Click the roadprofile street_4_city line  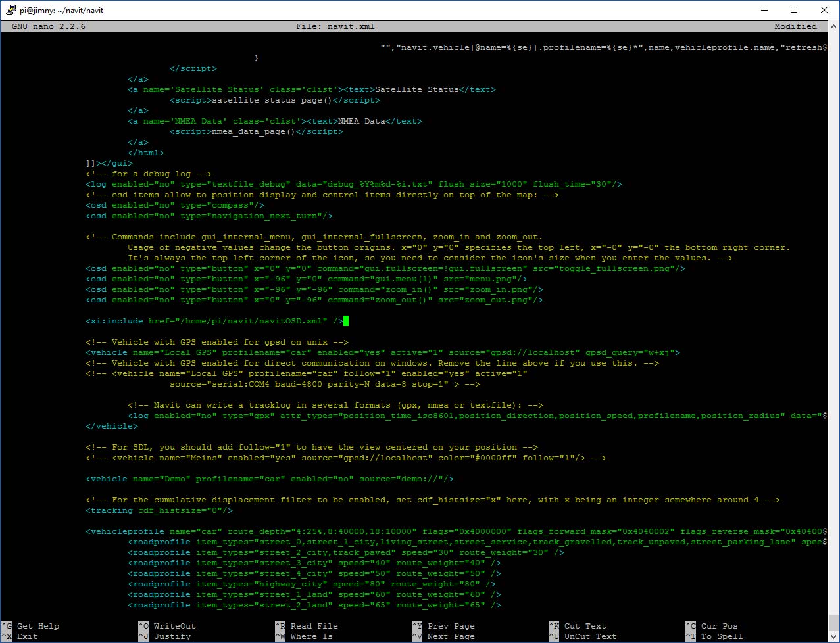pos(314,573)
